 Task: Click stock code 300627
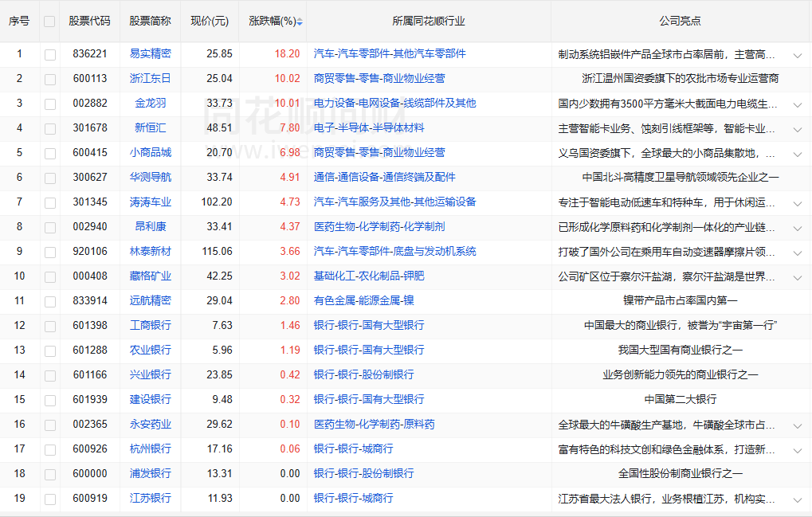click(x=90, y=177)
